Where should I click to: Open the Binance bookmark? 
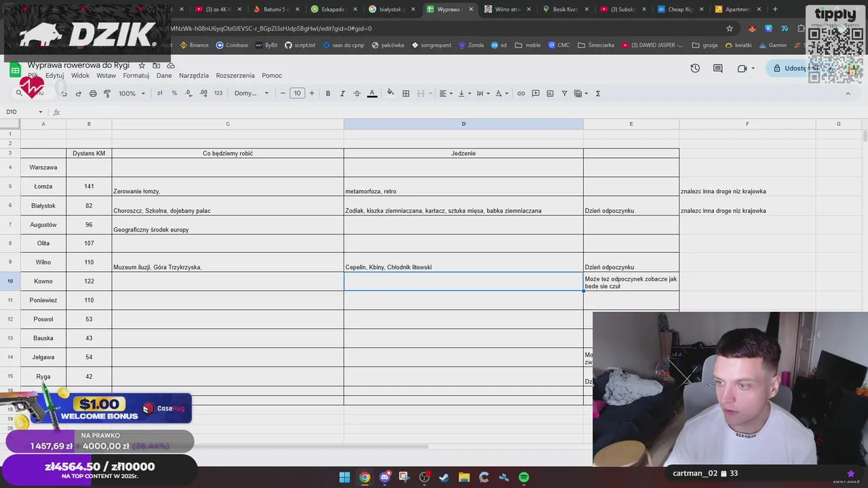pyautogui.click(x=195, y=45)
